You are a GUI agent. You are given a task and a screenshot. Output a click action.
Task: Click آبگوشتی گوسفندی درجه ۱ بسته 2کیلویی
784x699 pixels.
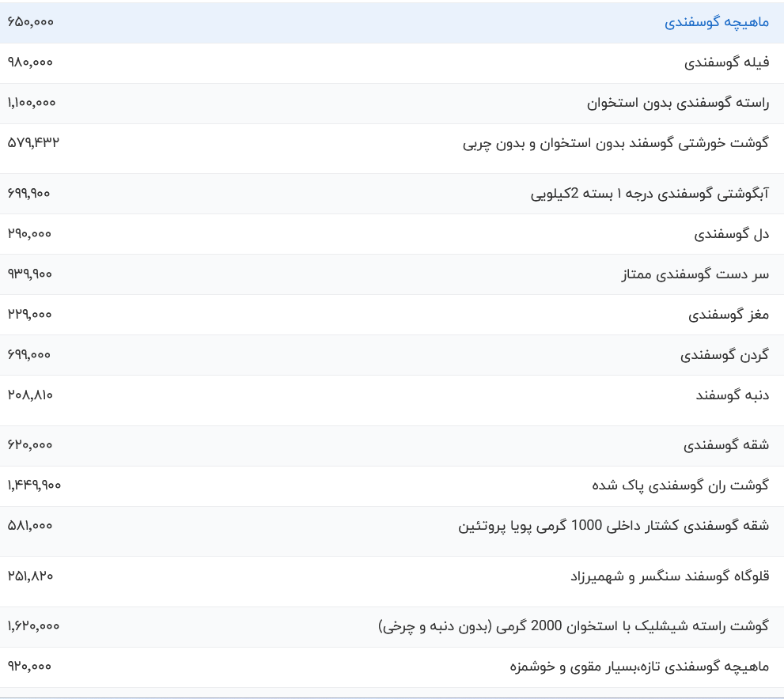click(x=650, y=194)
